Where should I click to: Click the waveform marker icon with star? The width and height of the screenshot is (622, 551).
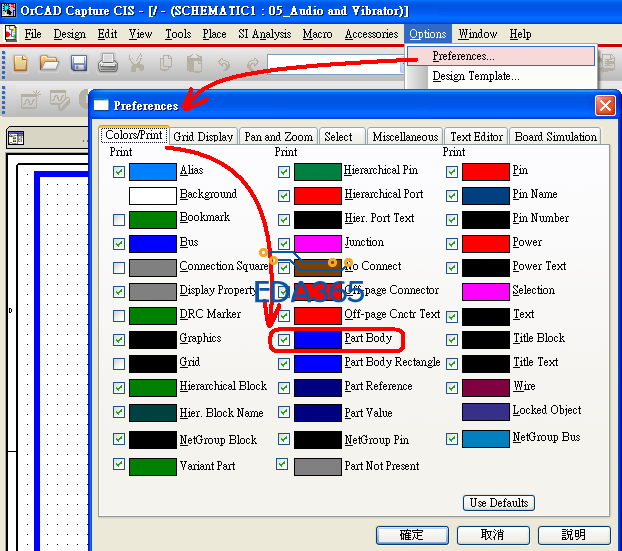point(31,100)
